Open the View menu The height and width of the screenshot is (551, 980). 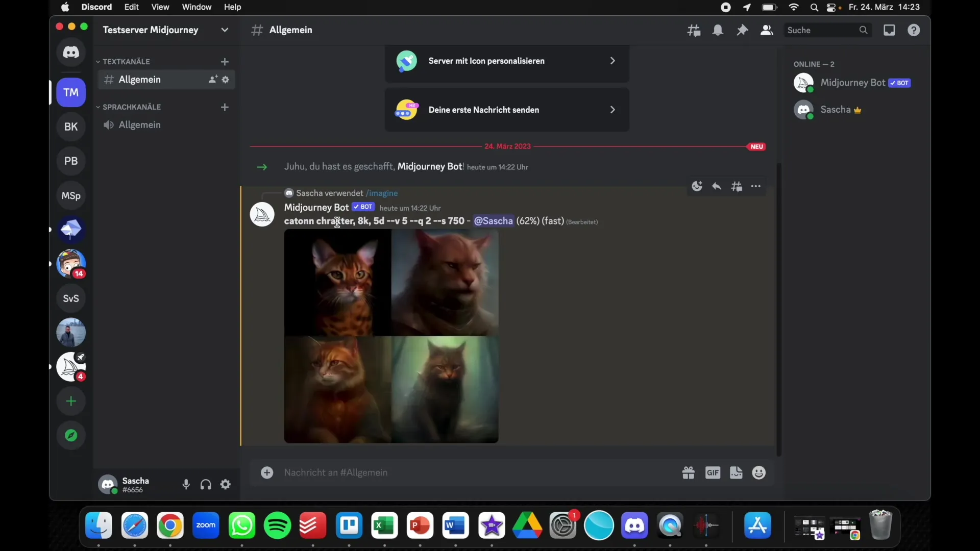pos(160,7)
